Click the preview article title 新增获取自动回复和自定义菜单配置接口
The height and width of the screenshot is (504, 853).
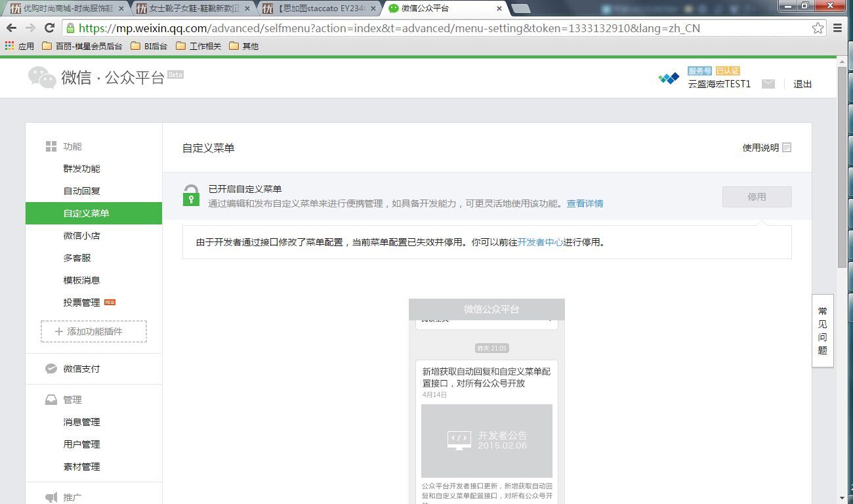487,377
